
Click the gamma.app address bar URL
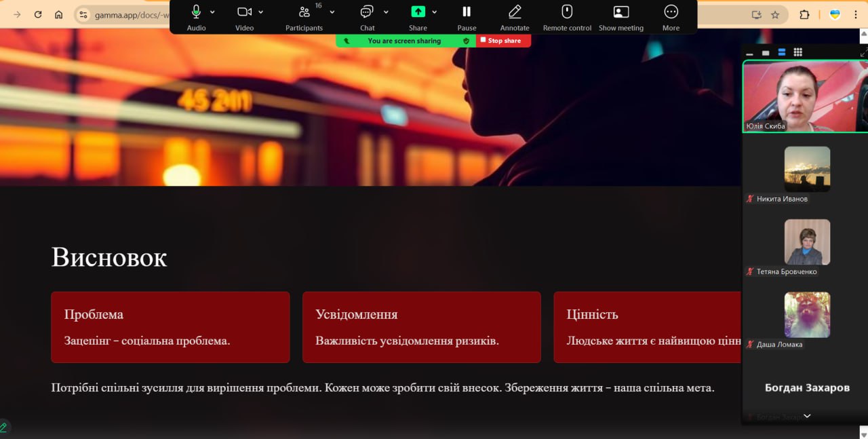click(132, 14)
